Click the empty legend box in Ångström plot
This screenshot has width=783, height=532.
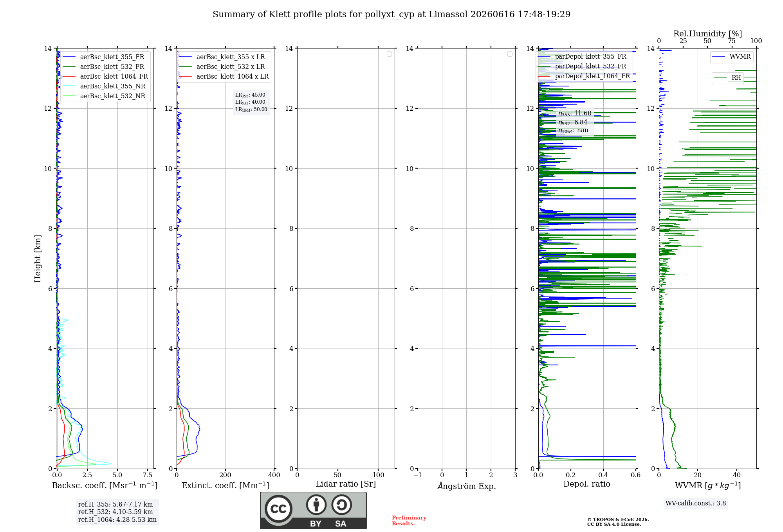510,54
